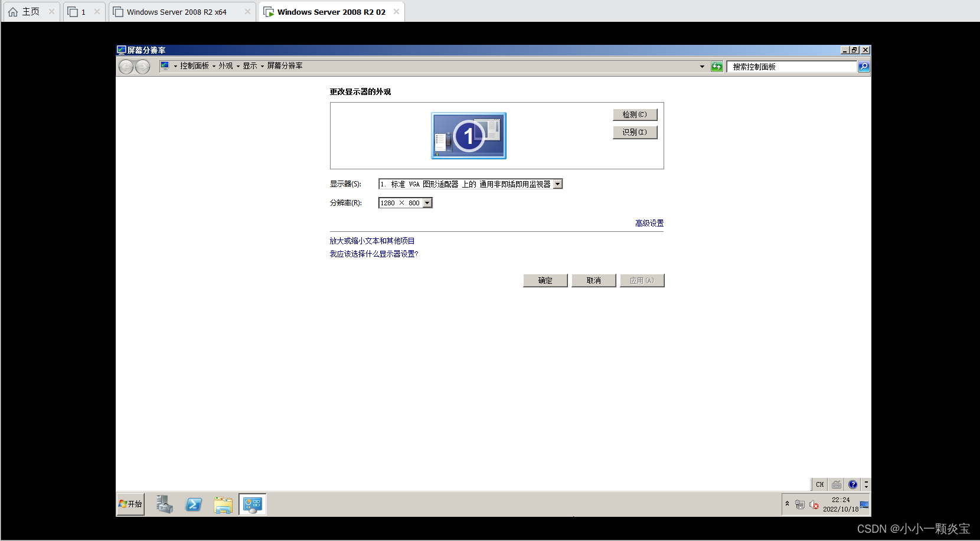Open Windows Explorer folder icon in taskbar

click(x=223, y=504)
